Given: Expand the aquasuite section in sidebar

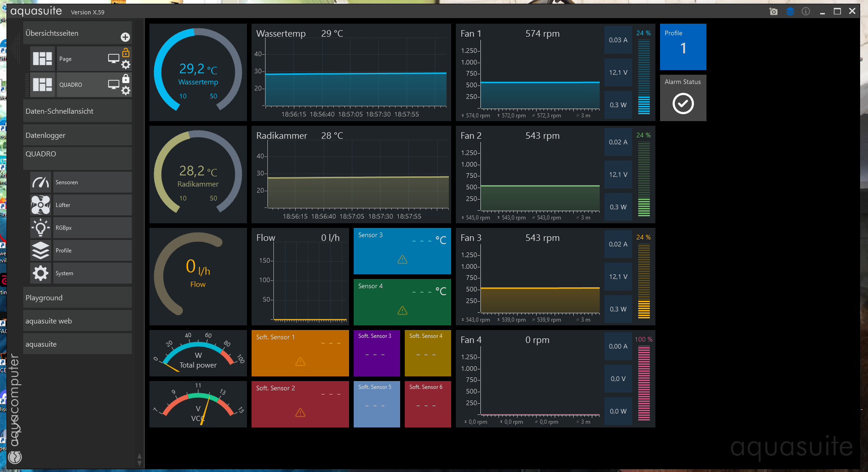Looking at the screenshot, I should [x=78, y=344].
